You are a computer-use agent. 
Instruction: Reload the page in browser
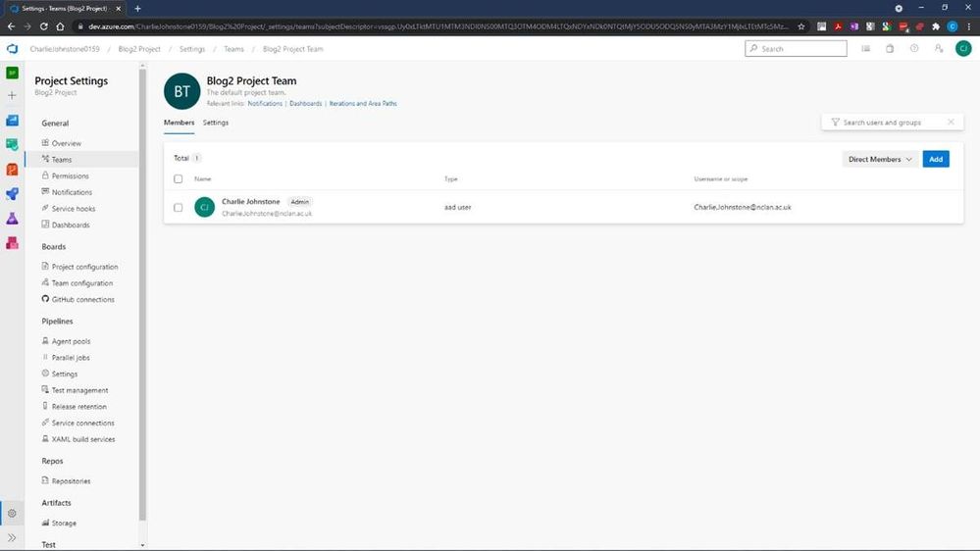tap(44, 26)
